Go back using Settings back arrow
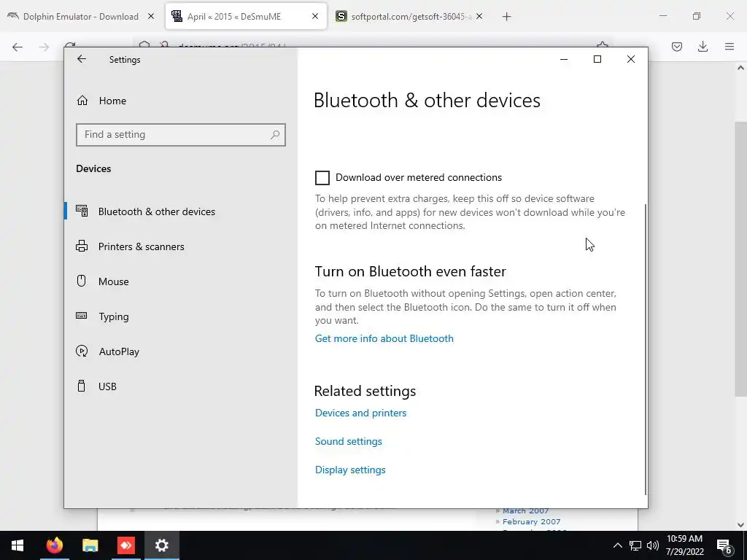The image size is (747, 560). tap(82, 59)
